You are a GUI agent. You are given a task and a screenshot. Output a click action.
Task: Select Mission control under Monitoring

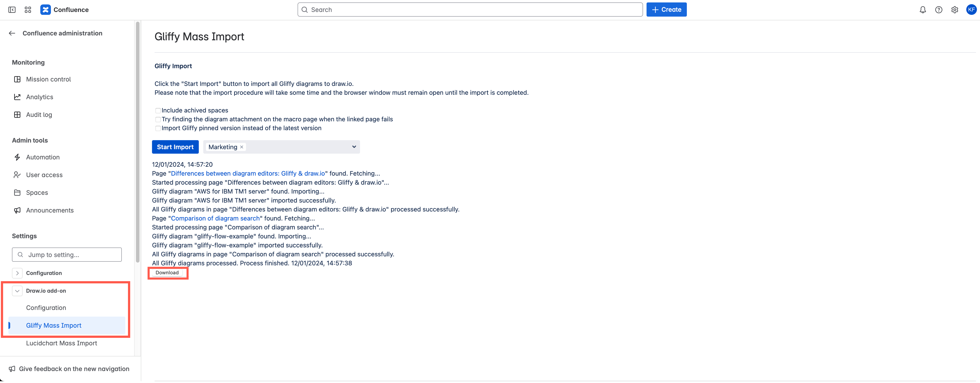tap(48, 79)
